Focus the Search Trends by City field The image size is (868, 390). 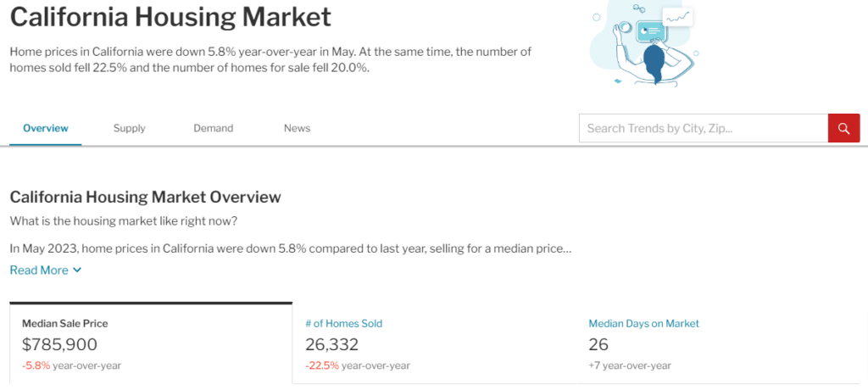point(703,129)
